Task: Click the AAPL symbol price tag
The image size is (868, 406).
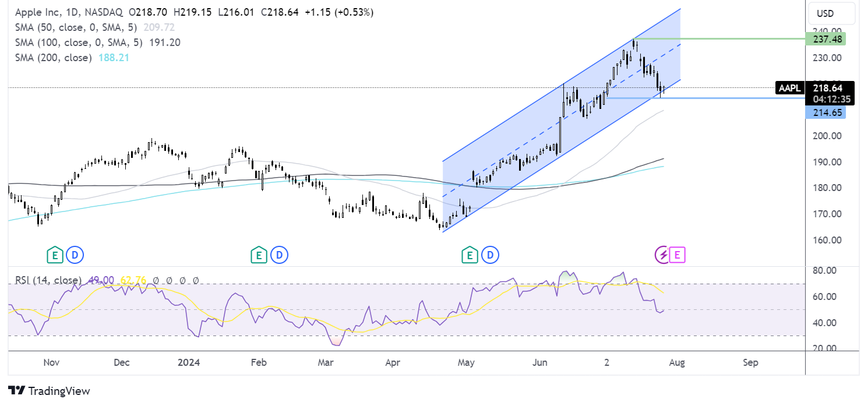Action: click(x=790, y=89)
